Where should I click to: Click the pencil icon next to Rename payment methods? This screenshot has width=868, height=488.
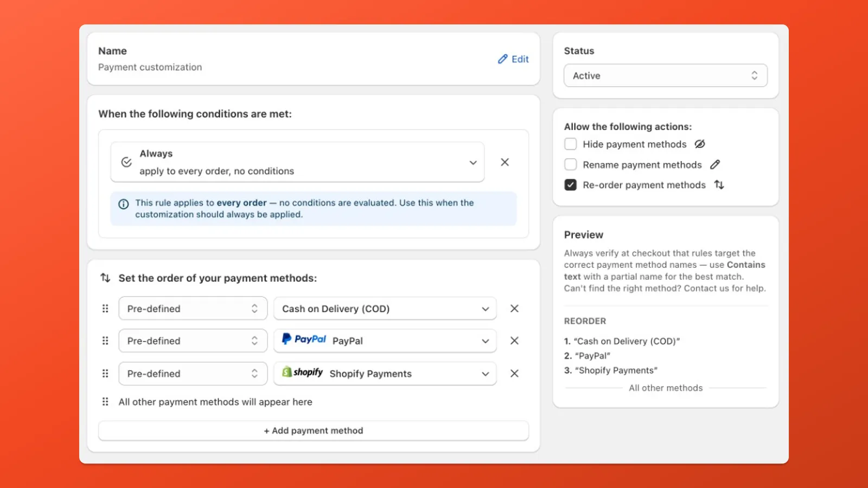[x=716, y=164]
